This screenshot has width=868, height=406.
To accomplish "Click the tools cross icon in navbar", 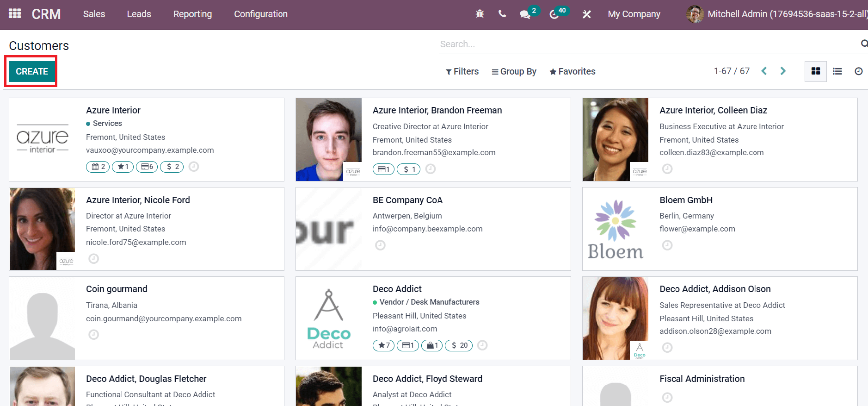I will point(587,14).
